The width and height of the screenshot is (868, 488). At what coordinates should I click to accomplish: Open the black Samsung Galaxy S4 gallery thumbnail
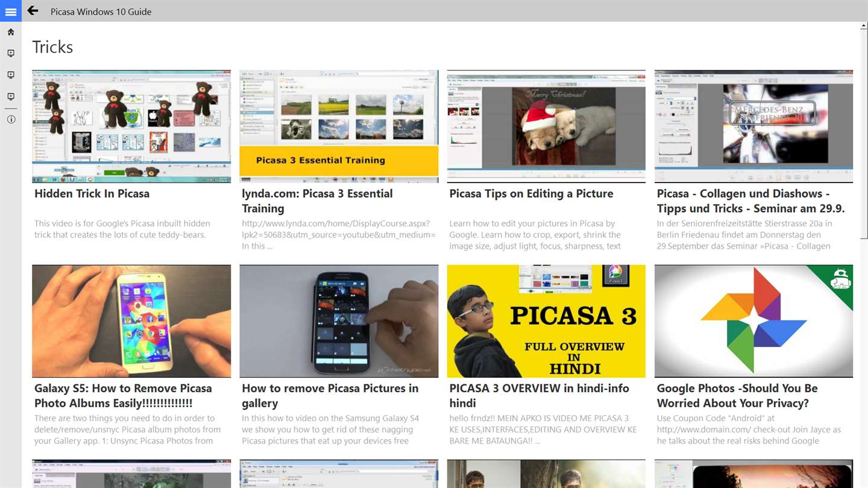point(339,321)
